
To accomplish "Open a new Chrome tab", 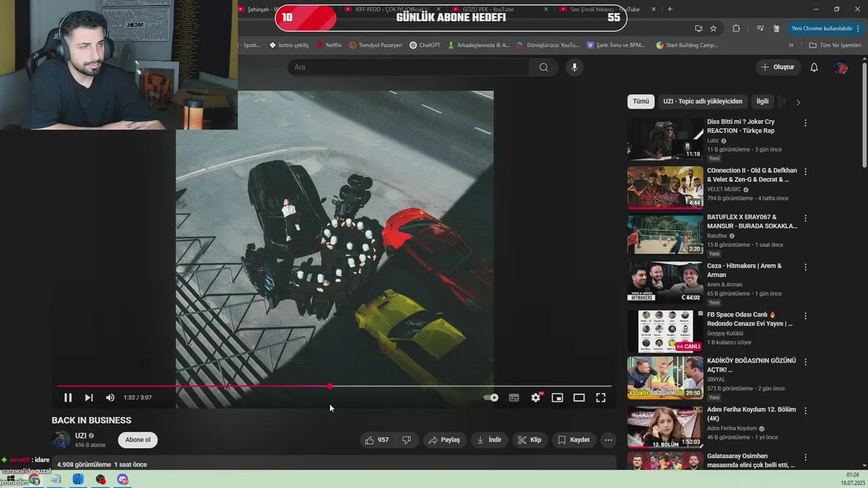I will pyautogui.click(x=670, y=9).
